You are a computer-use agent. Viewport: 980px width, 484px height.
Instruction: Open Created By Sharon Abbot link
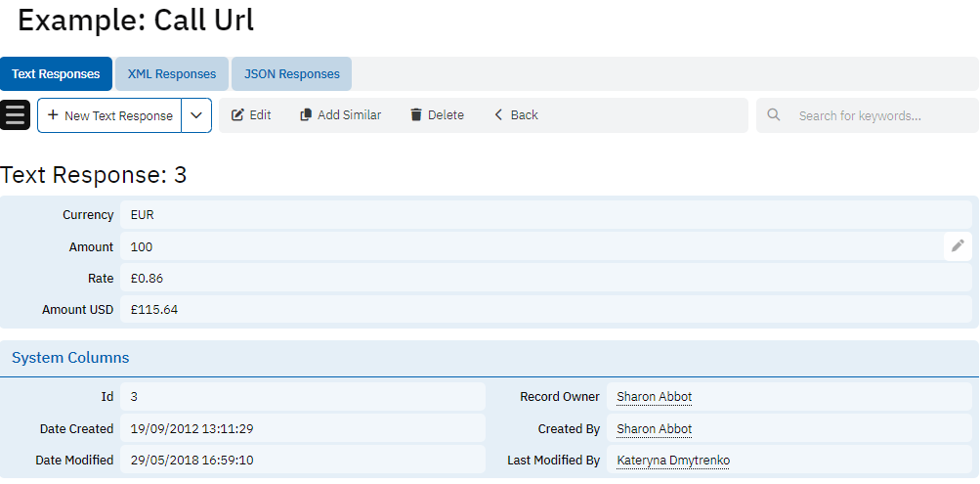654,429
